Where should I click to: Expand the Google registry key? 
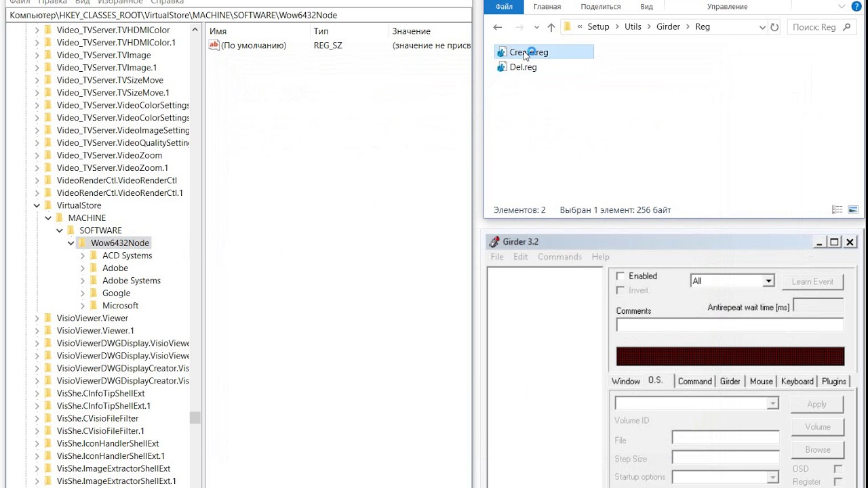(83, 293)
